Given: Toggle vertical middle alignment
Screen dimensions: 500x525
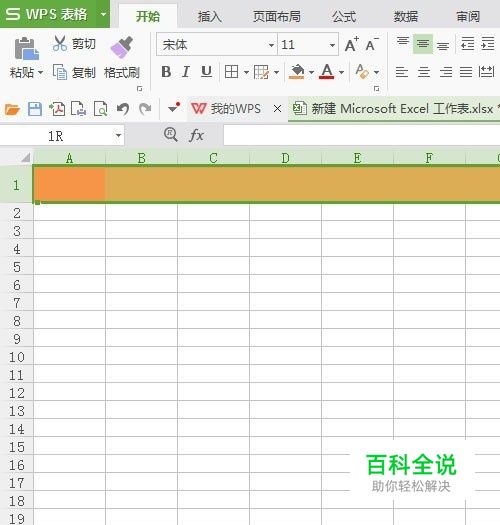Looking at the screenshot, I should 423,44.
